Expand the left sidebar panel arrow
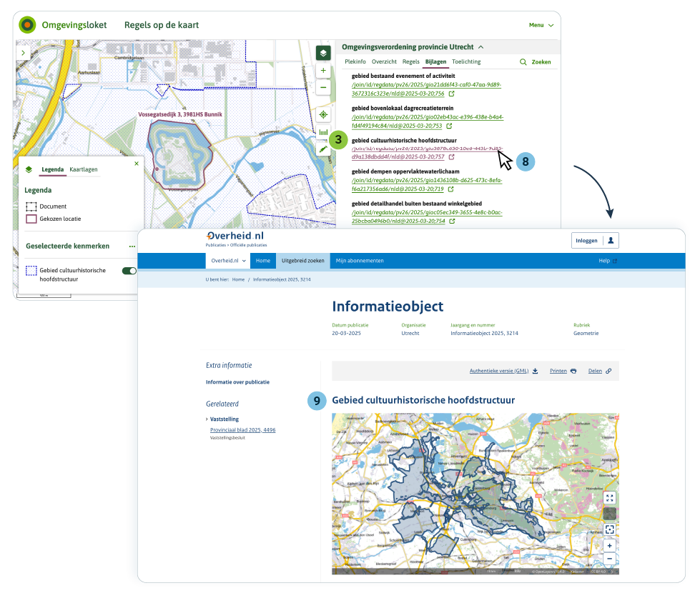Image resolution: width=700 pixels, height=593 pixels. click(x=24, y=53)
